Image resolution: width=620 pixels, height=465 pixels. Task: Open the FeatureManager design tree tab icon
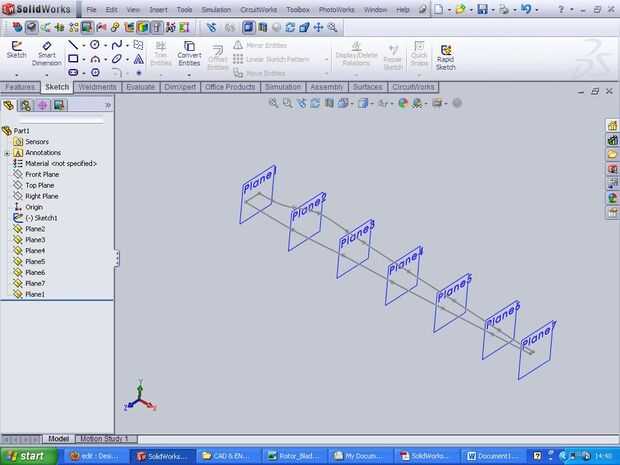point(8,105)
